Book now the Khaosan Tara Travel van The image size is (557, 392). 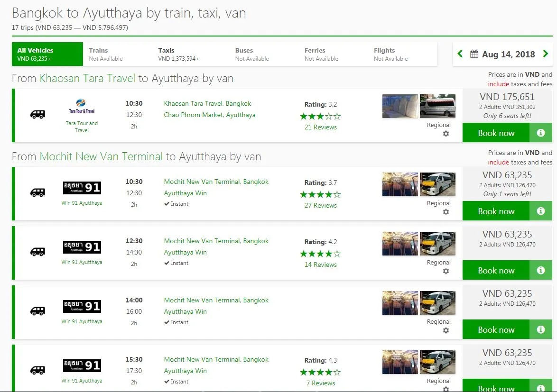pos(496,133)
